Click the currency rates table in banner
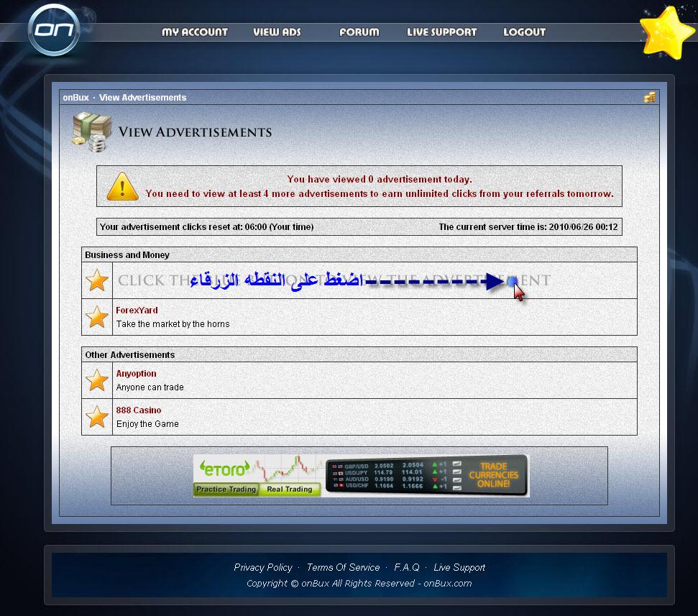The image size is (698, 616). coord(396,475)
